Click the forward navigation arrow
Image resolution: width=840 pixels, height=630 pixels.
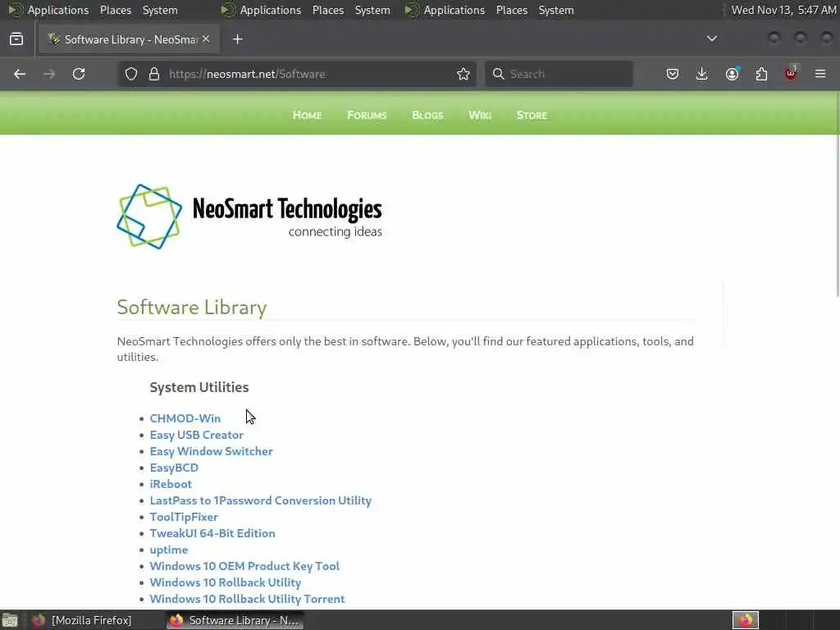(x=49, y=74)
